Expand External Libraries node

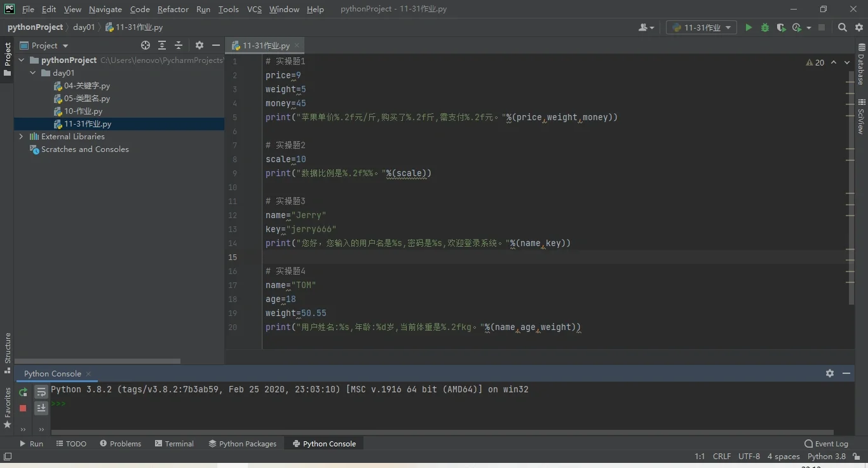pos(21,136)
